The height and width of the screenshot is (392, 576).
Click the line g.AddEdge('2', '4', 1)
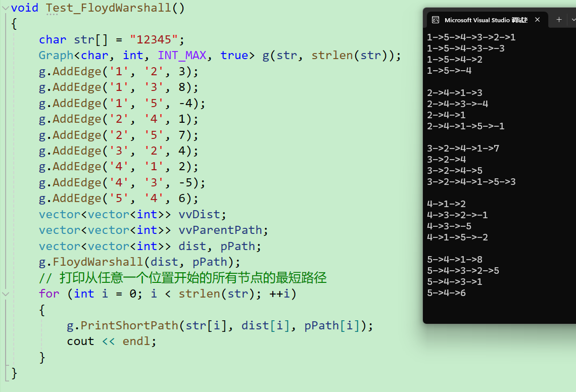(x=118, y=119)
